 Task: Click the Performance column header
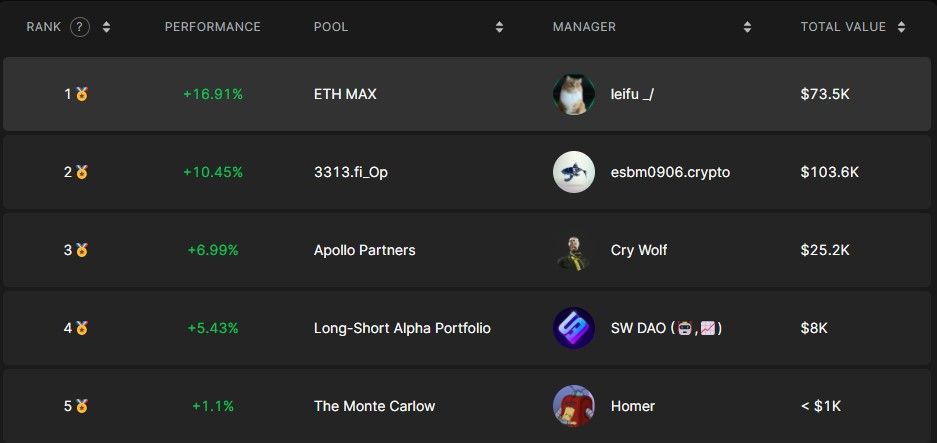point(213,27)
